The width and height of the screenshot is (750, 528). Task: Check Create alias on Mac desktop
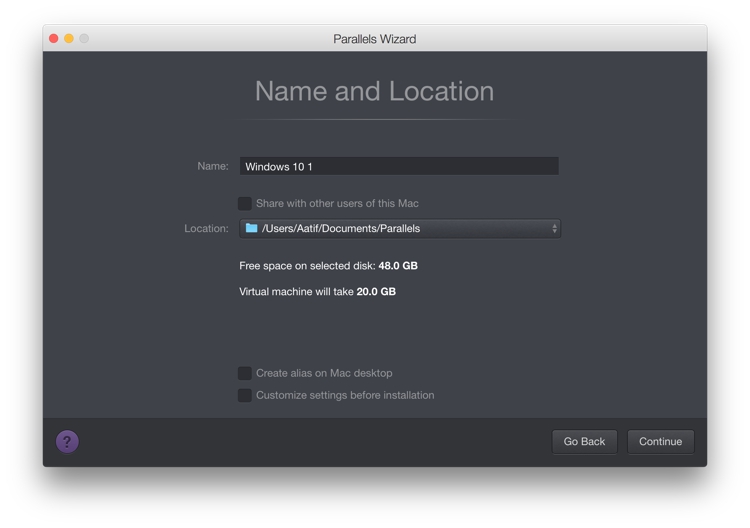245,373
